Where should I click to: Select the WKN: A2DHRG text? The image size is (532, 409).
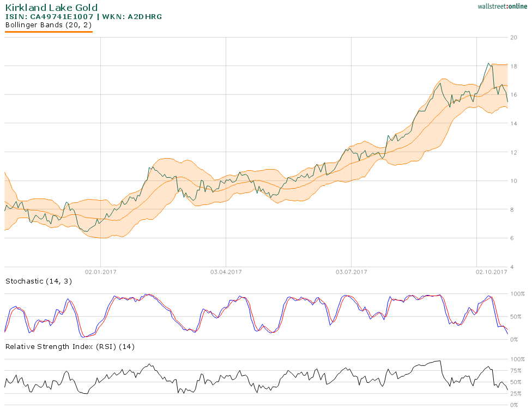point(132,16)
